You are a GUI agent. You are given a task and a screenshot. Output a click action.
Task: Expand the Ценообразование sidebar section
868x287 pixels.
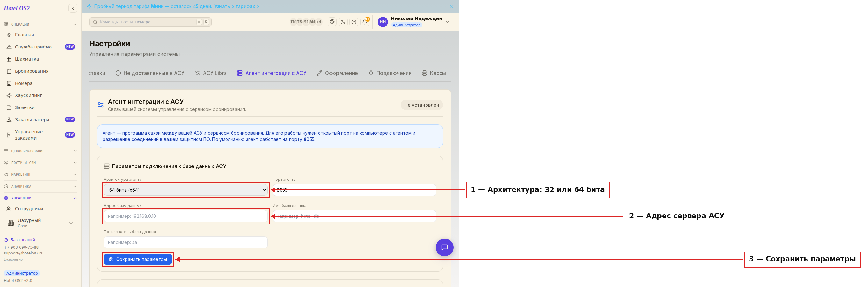(40, 151)
